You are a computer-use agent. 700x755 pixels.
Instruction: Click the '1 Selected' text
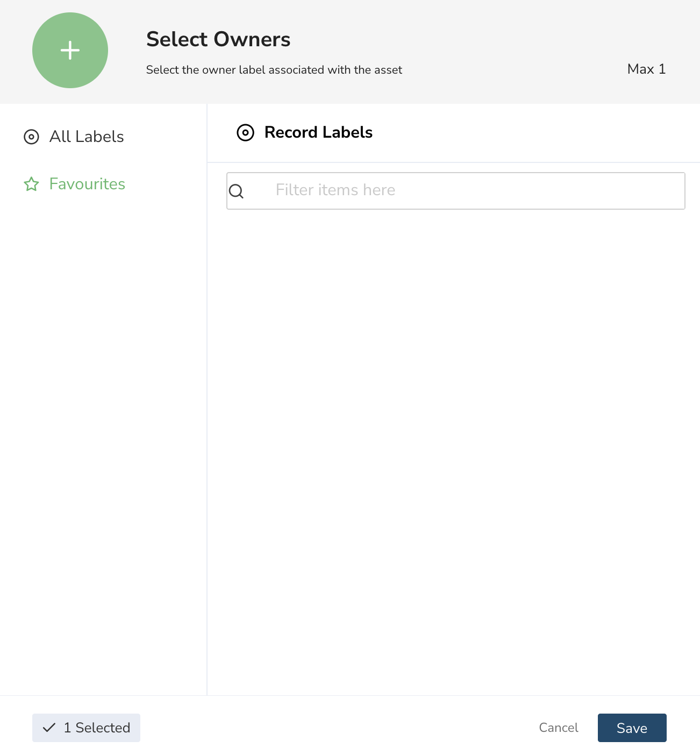coord(97,728)
